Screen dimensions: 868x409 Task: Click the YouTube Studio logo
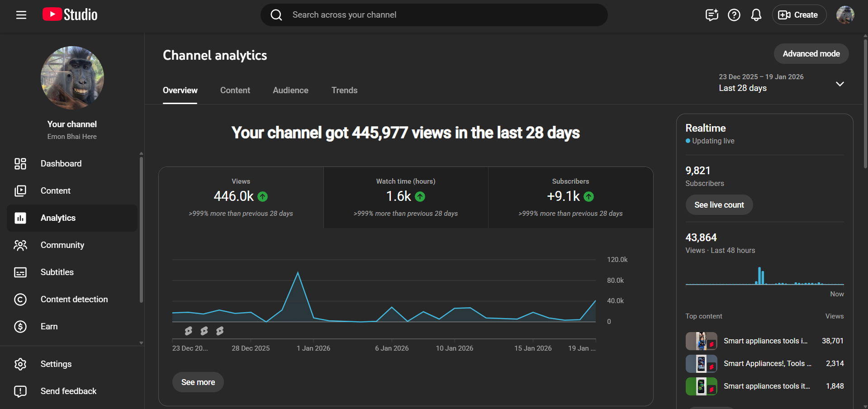pyautogui.click(x=70, y=14)
